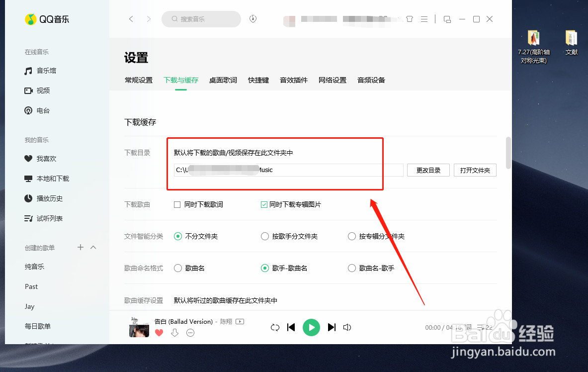
Task: Add a new playlist with plus icon
Action: pyautogui.click(x=80, y=247)
